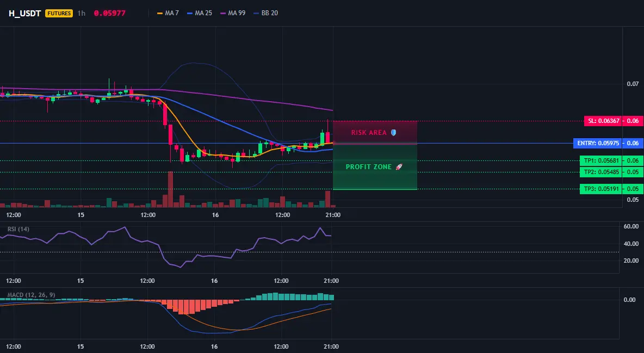
Task: Click the 0.00 MACD axis value
Action: pyautogui.click(x=630, y=300)
